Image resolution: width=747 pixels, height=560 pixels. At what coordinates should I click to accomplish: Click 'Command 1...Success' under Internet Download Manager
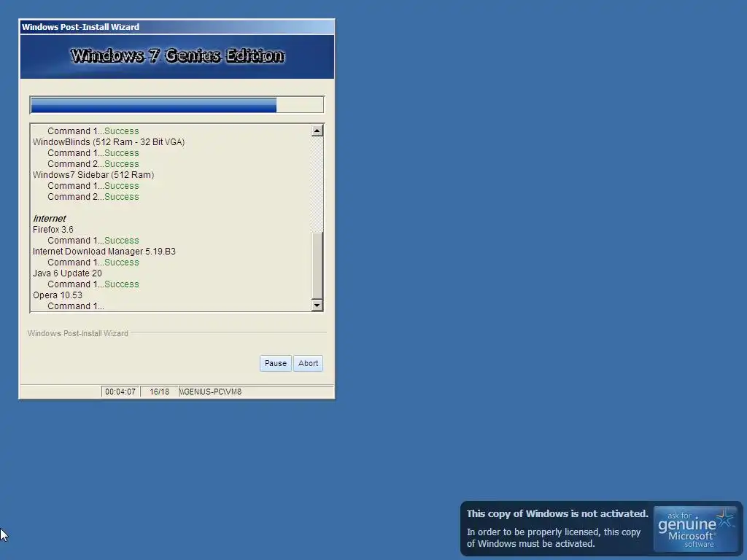[93, 262]
